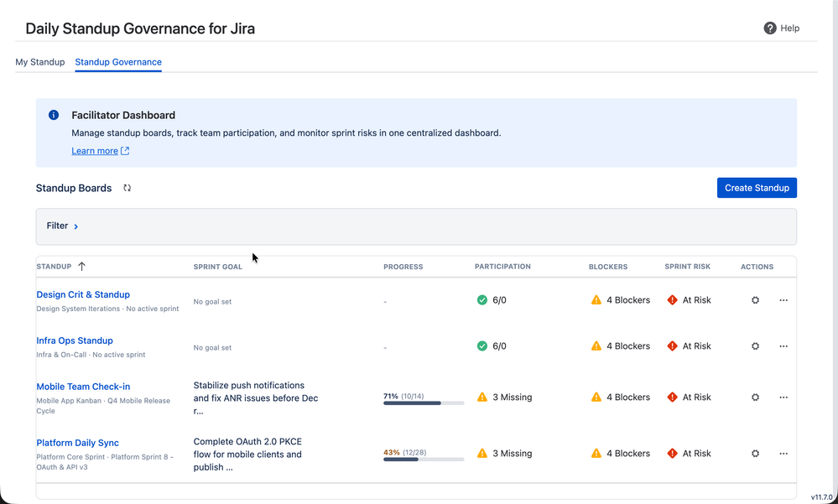Click blockers warning icon for Infra Ops Standup
The height and width of the screenshot is (504, 838).
click(596, 346)
